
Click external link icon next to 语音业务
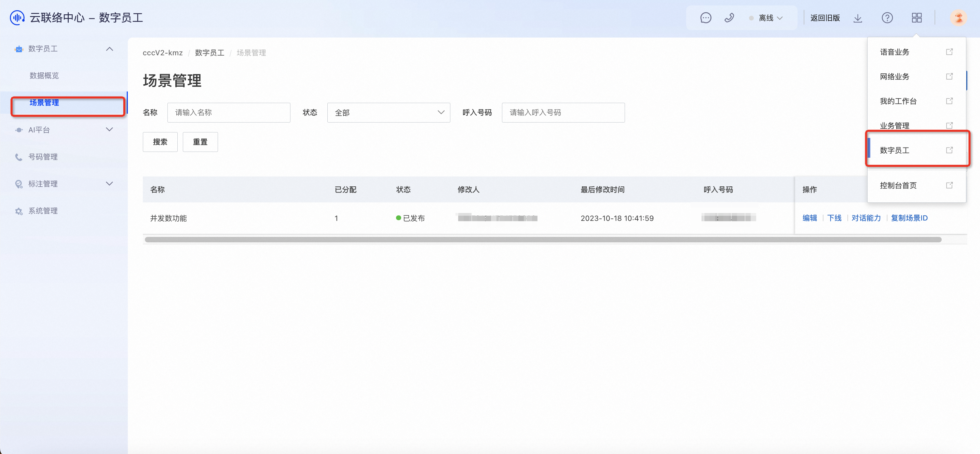point(949,52)
